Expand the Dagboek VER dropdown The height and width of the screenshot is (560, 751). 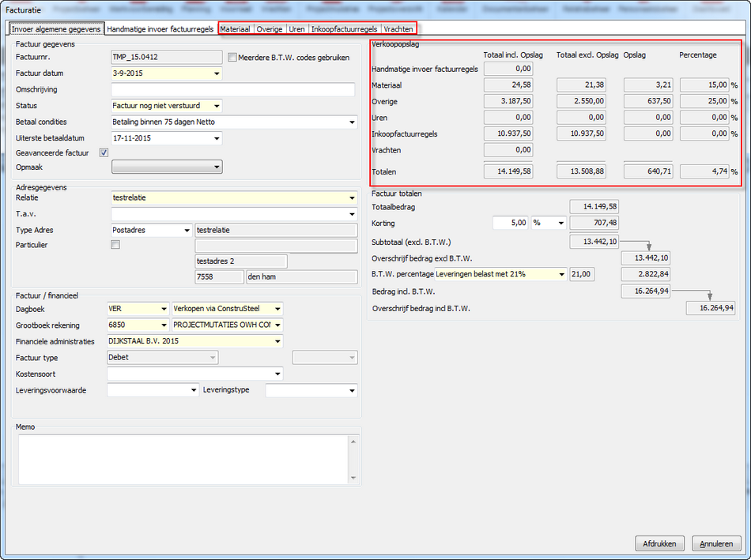(164, 309)
